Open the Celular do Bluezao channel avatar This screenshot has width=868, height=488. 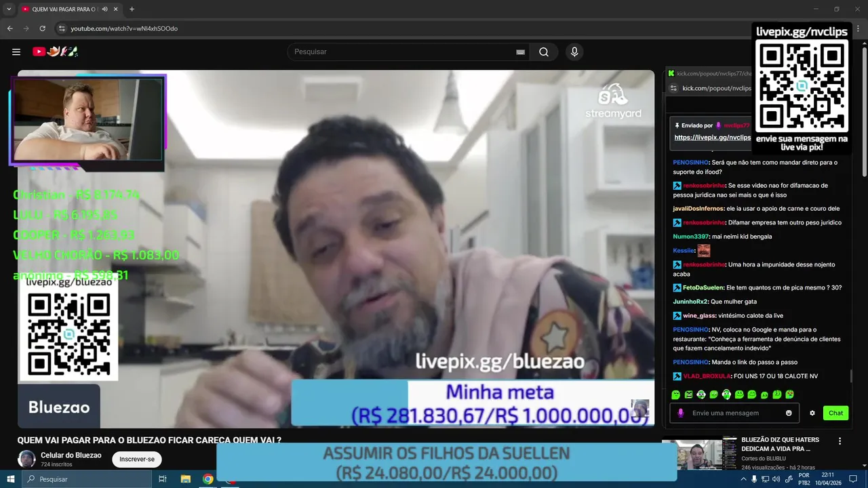(x=26, y=459)
